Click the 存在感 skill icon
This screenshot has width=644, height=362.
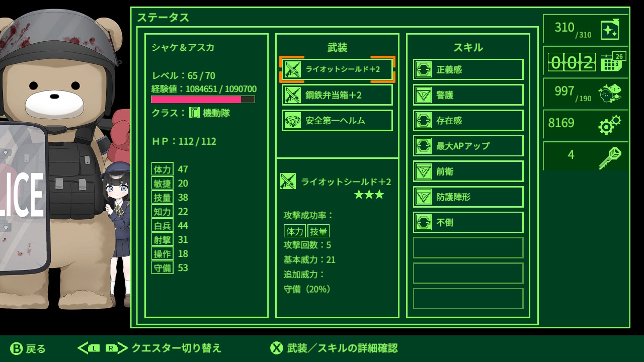(424, 121)
